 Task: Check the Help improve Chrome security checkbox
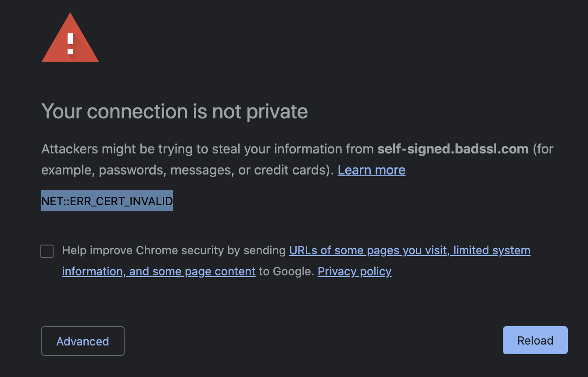click(x=47, y=251)
